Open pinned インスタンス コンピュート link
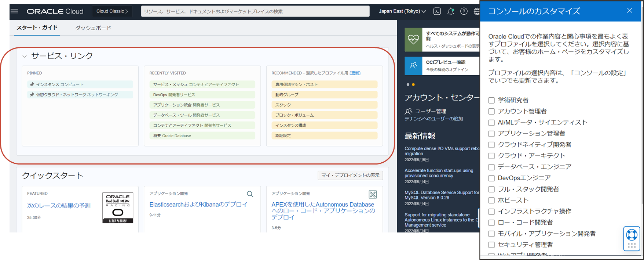Image resolution: width=644 pixels, height=260 pixels. pyautogui.click(x=80, y=84)
